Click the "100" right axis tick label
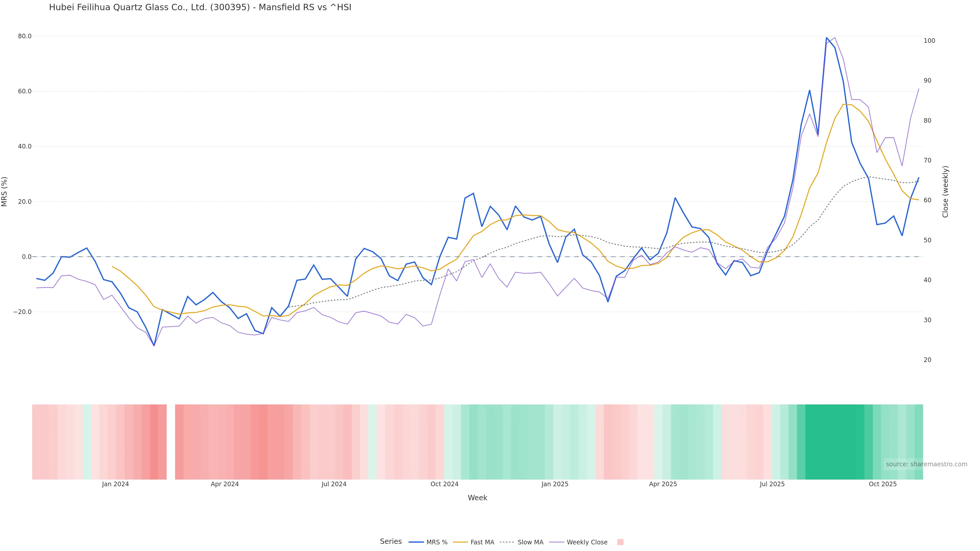This screenshot has width=980, height=551. pos(929,41)
